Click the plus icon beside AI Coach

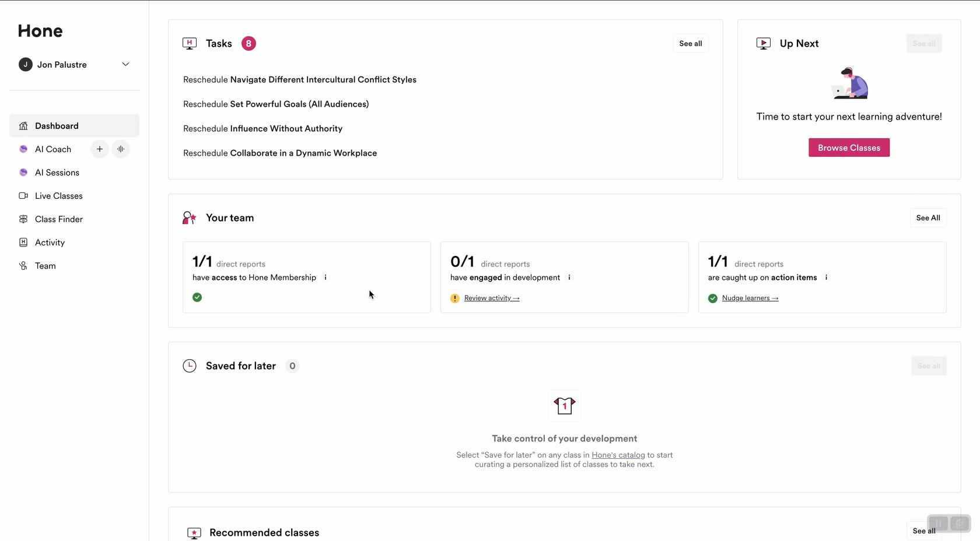(x=100, y=149)
